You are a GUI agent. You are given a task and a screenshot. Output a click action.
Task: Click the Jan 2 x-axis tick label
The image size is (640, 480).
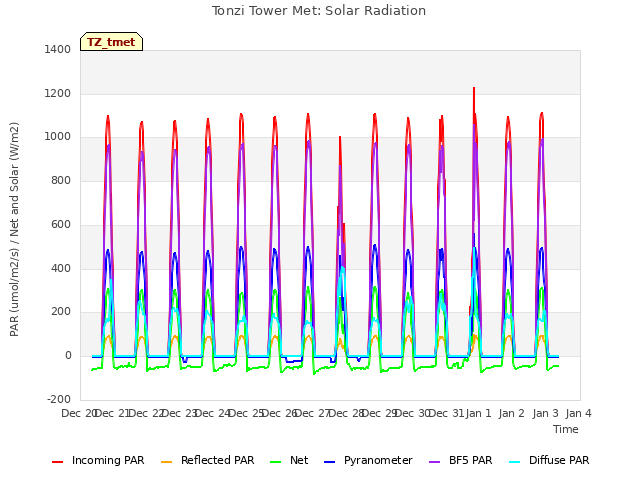coord(512,413)
